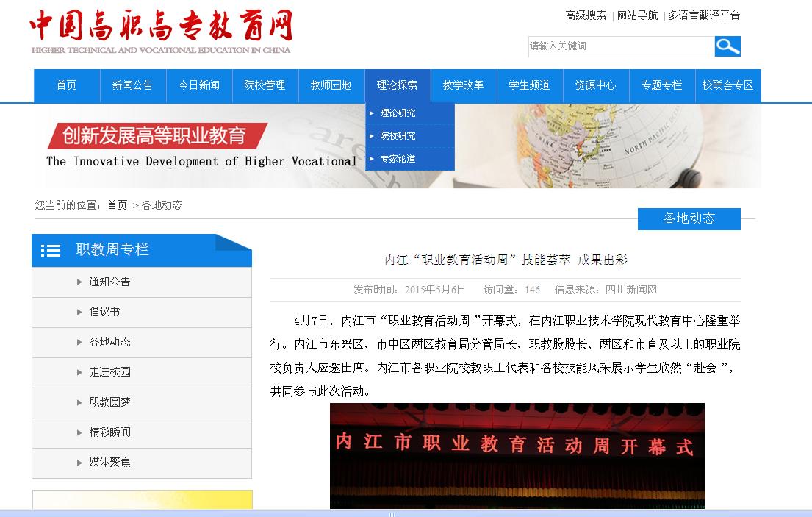Click the 职教周专栏 sidebar heading

point(112,250)
